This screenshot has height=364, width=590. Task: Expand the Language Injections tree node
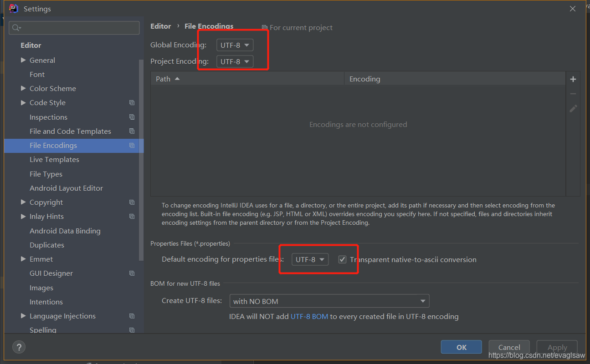point(23,316)
